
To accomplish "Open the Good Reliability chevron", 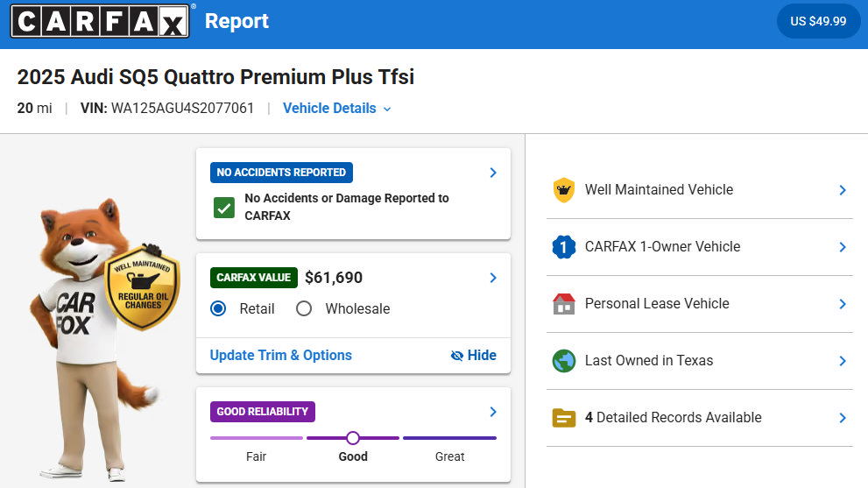I will [x=492, y=412].
